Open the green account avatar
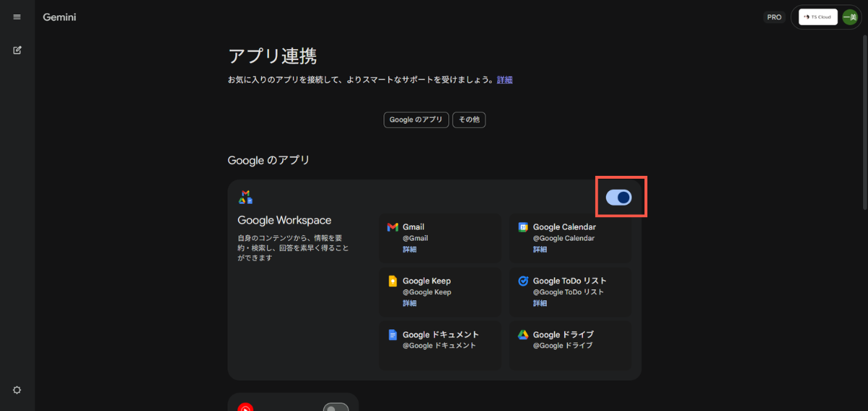 coord(849,17)
